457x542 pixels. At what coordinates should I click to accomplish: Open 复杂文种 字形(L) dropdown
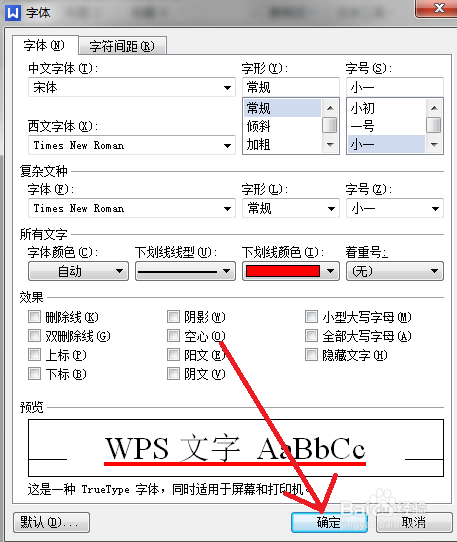coord(291,208)
